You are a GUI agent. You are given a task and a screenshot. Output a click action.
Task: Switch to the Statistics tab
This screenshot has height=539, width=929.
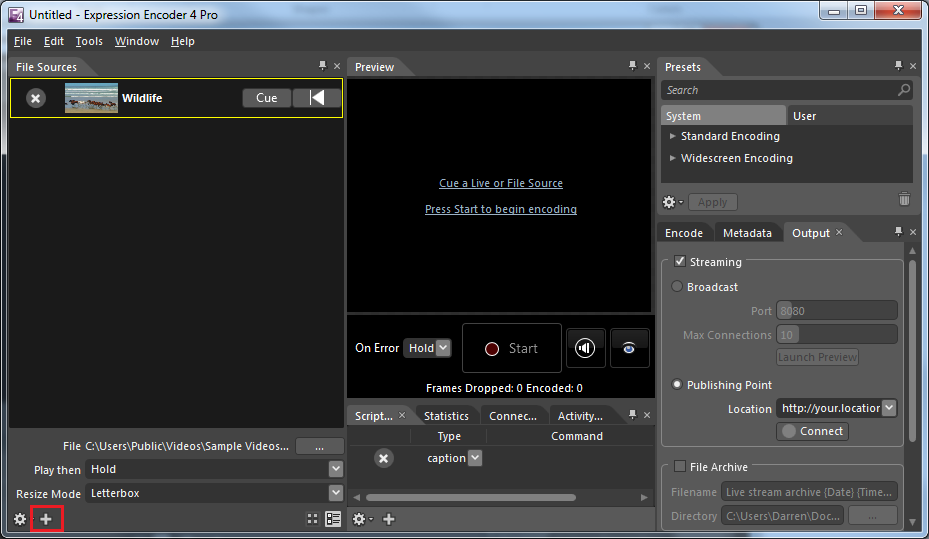[446, 416]
